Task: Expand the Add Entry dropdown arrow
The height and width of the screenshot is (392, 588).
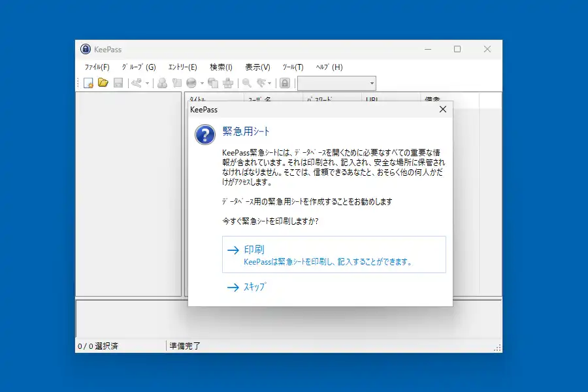Action: [148, 83]
